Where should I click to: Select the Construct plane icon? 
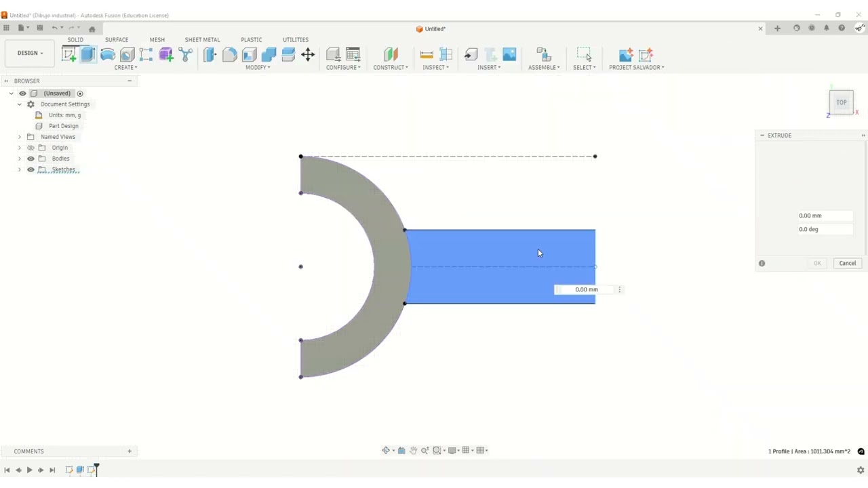[391, 55]
